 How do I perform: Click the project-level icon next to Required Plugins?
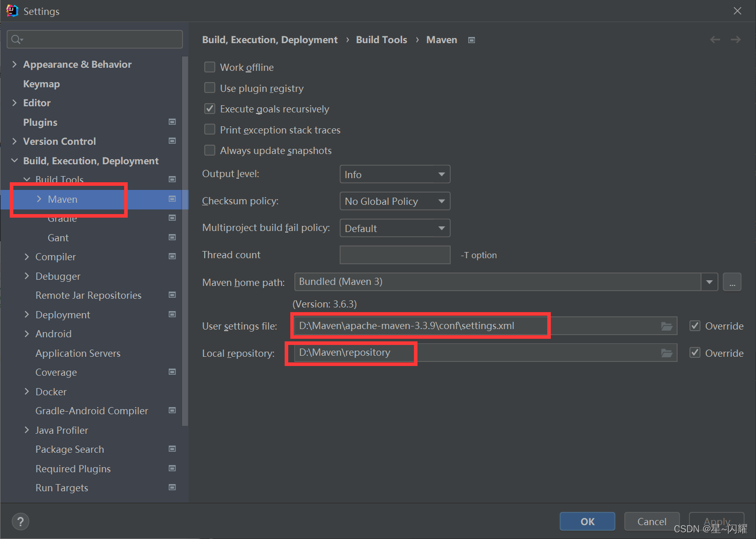[172, 468]
